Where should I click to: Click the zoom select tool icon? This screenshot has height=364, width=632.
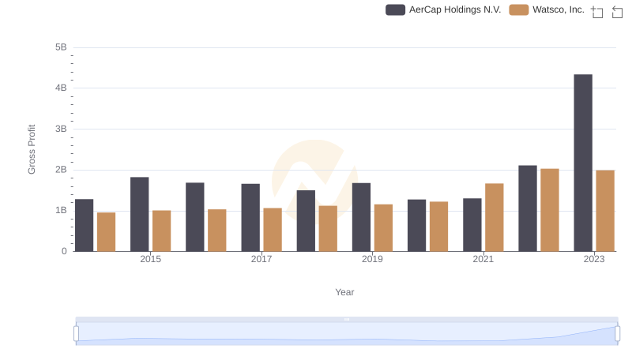(597, 12)
